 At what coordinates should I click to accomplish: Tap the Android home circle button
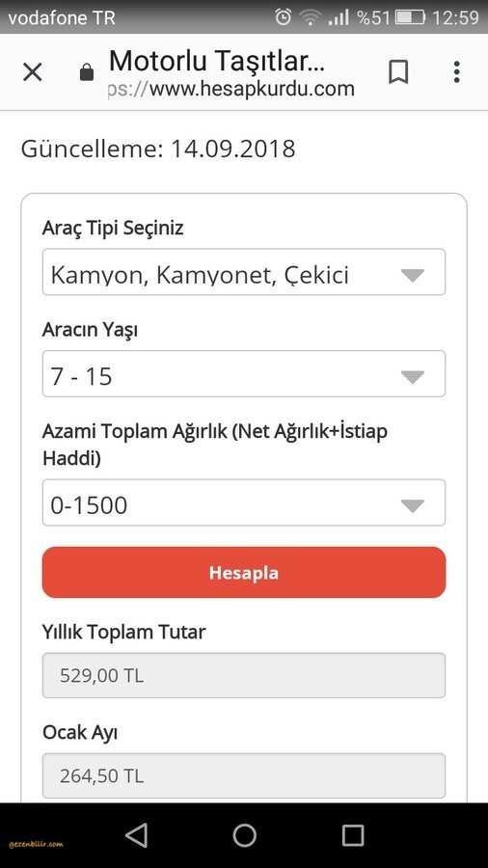click(x=244, y=835)
